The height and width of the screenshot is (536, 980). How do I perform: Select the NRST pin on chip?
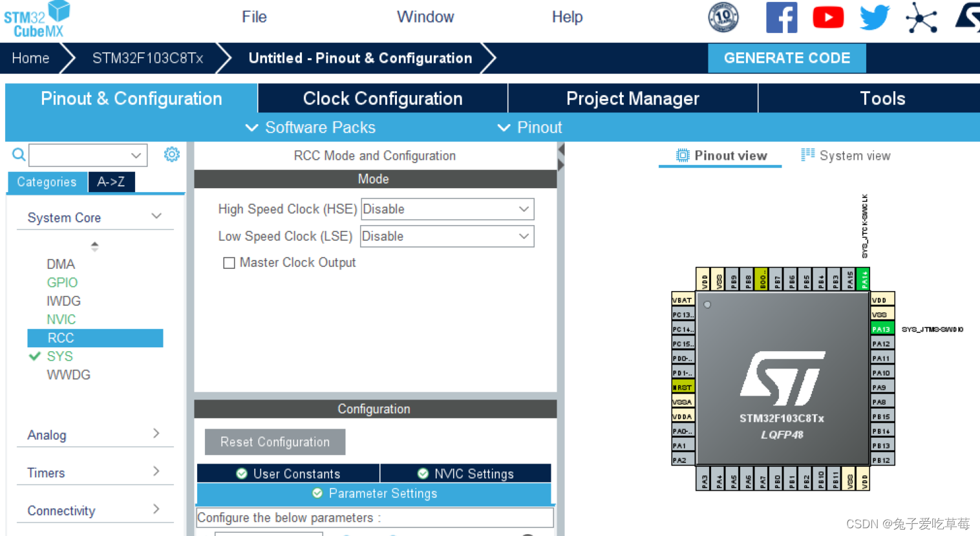(x=683, y=387)
